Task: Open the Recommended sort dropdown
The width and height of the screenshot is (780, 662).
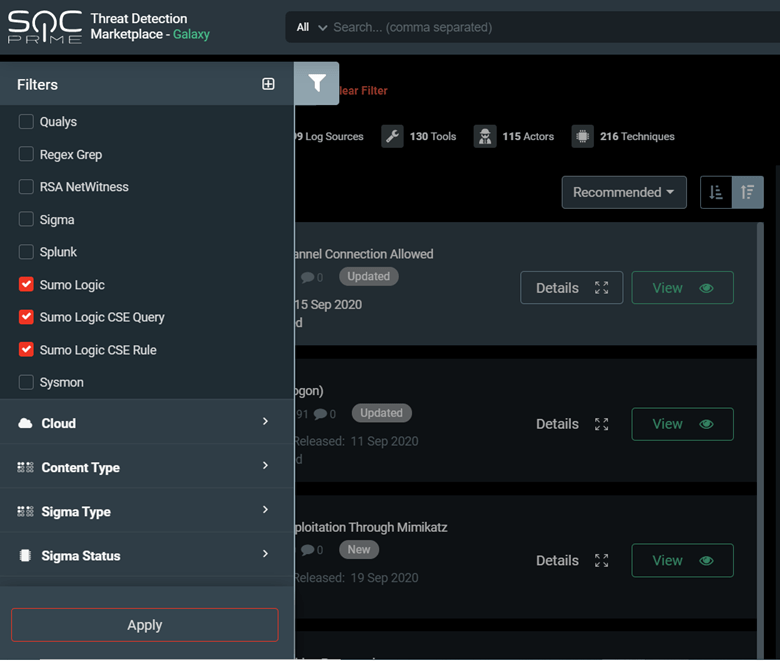Action: click(623, 192)
